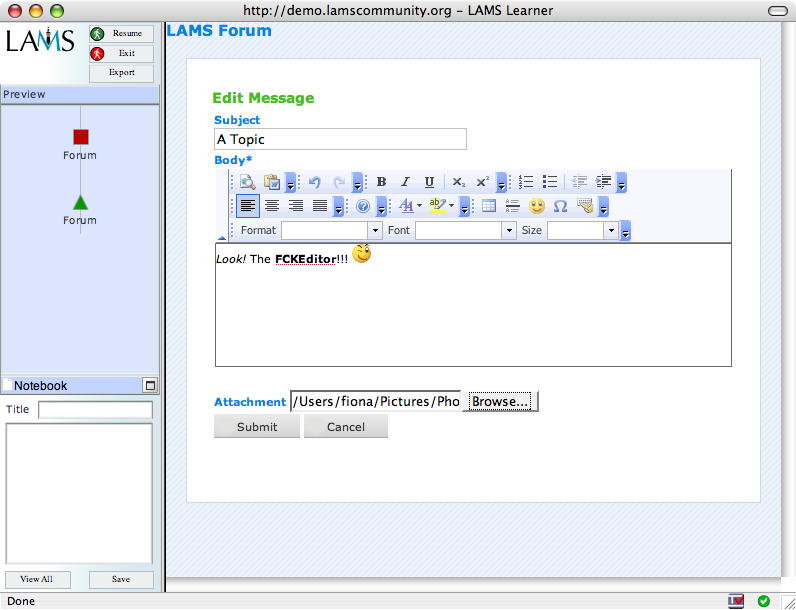This screenshot has width=796, height=610.
Task: Toggle underline formatting in the editor
Action: (429, 182)
